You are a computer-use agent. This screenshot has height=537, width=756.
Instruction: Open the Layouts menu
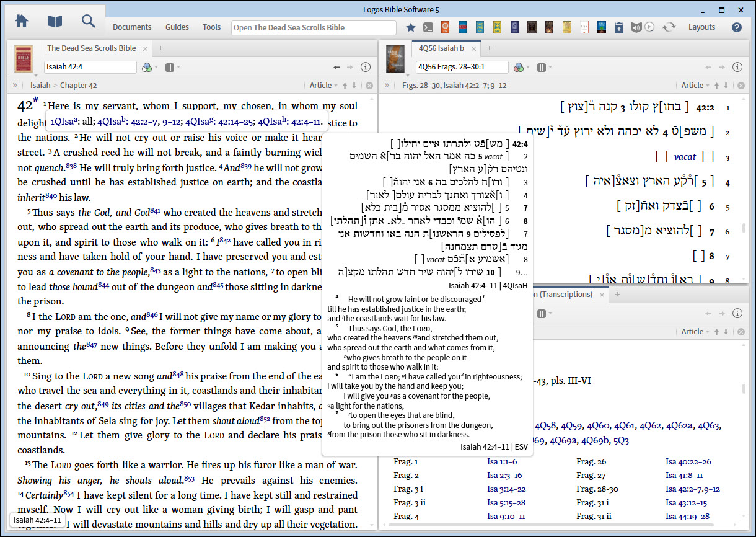pyautogui.click(x=701, y=27)
